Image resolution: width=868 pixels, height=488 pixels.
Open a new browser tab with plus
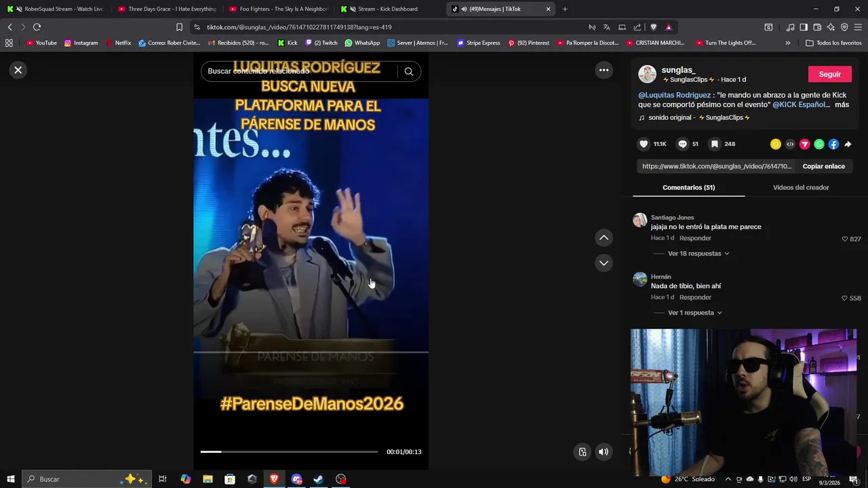[x=565, y=9]
